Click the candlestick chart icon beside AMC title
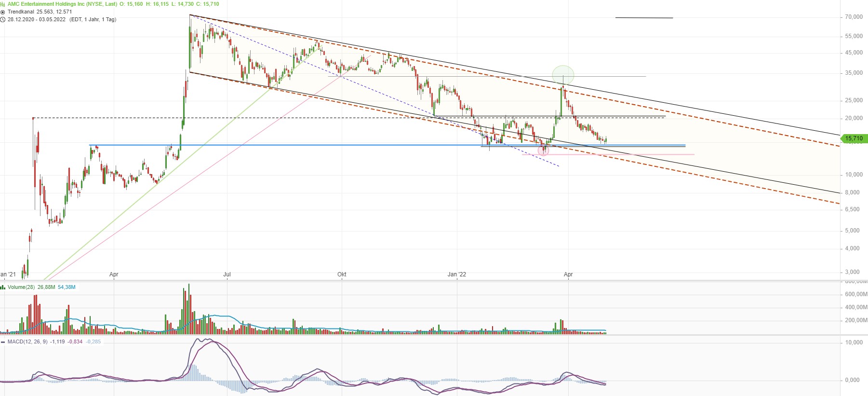 (x=3, y=4)
